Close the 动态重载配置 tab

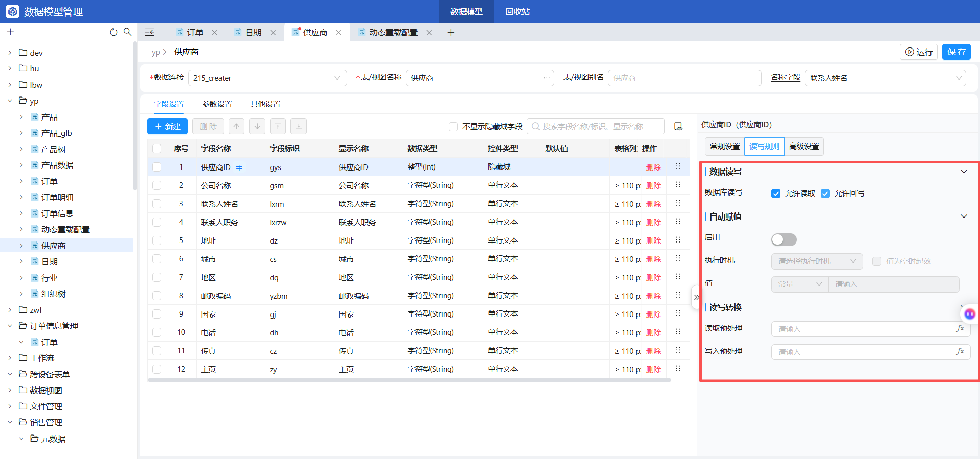[x=429, y=33]
